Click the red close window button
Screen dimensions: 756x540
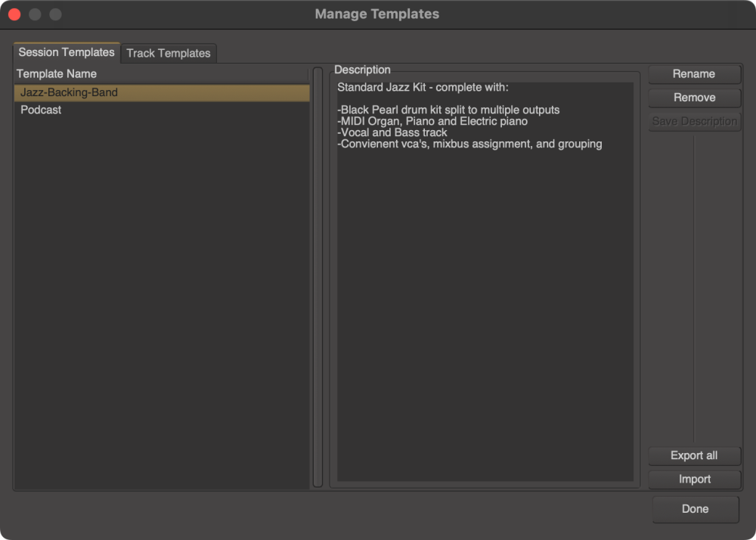(x=14, y=14)
